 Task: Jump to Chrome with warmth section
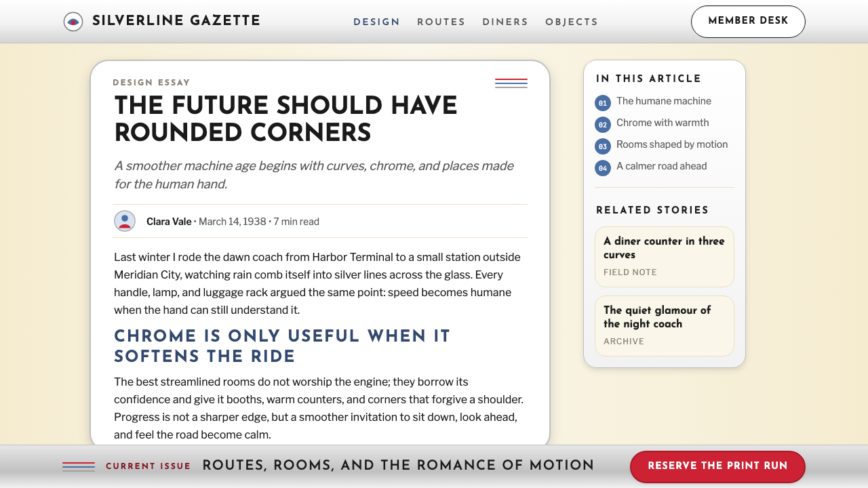pyautogui.click(x=663, y=123)
